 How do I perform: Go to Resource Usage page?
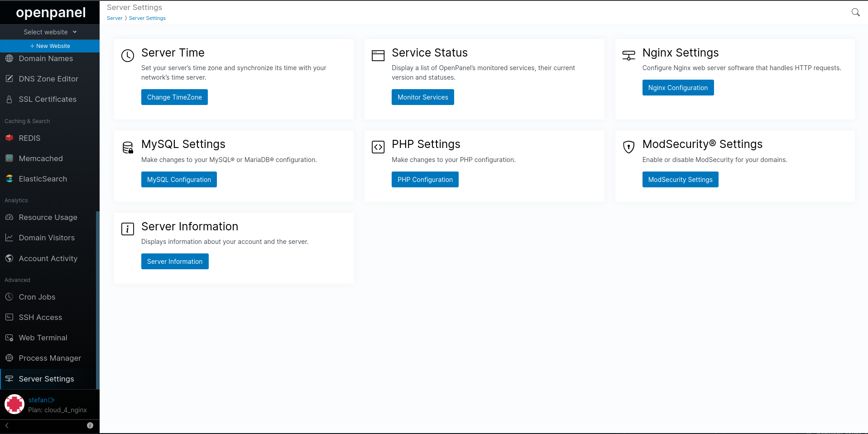coord(48,217)
